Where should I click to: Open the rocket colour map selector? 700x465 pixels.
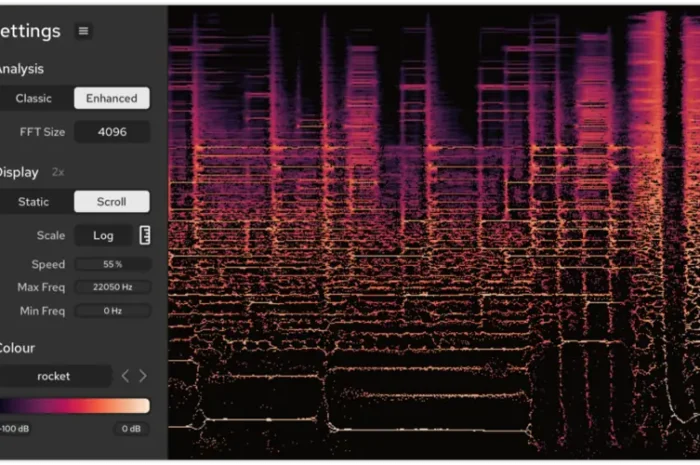pos(54,376)
